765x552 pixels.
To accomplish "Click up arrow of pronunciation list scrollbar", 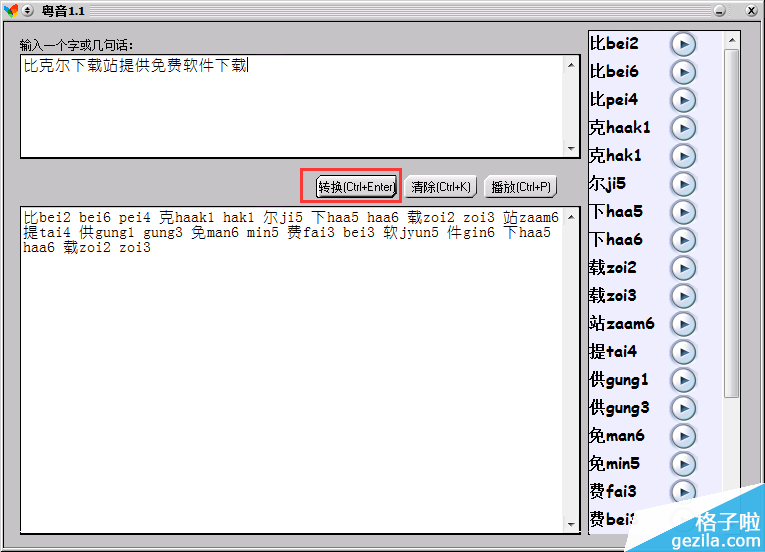I will [732, 41].
